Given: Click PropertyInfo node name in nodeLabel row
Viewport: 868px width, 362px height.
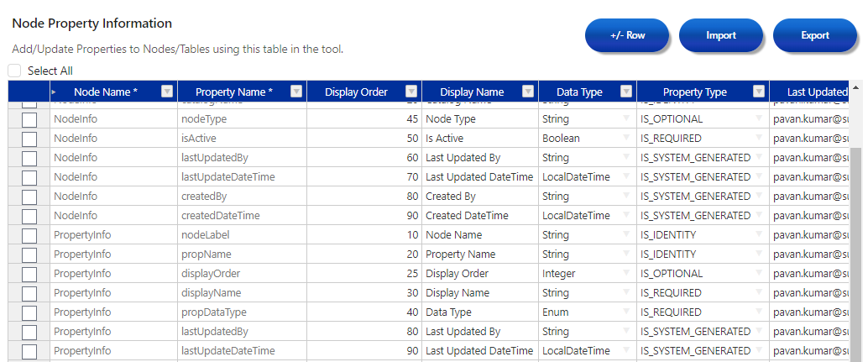Looking at the screenshot, I should point(113,234).
